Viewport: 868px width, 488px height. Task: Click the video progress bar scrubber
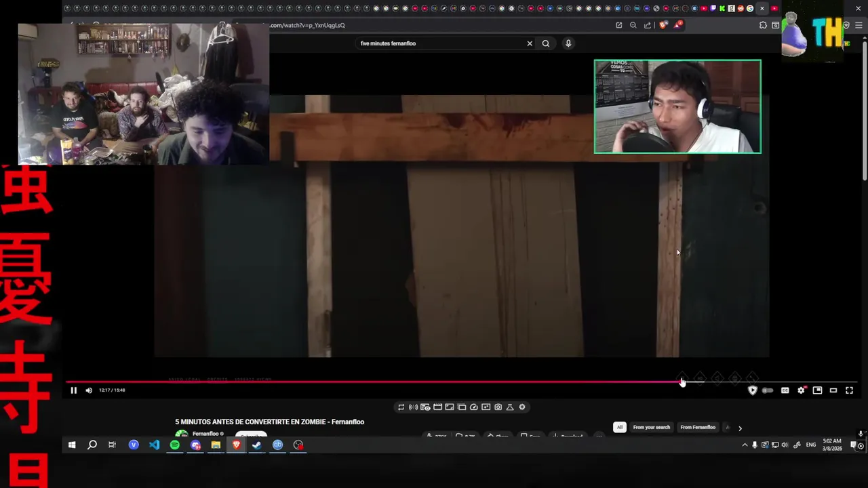tap(682, 382)
